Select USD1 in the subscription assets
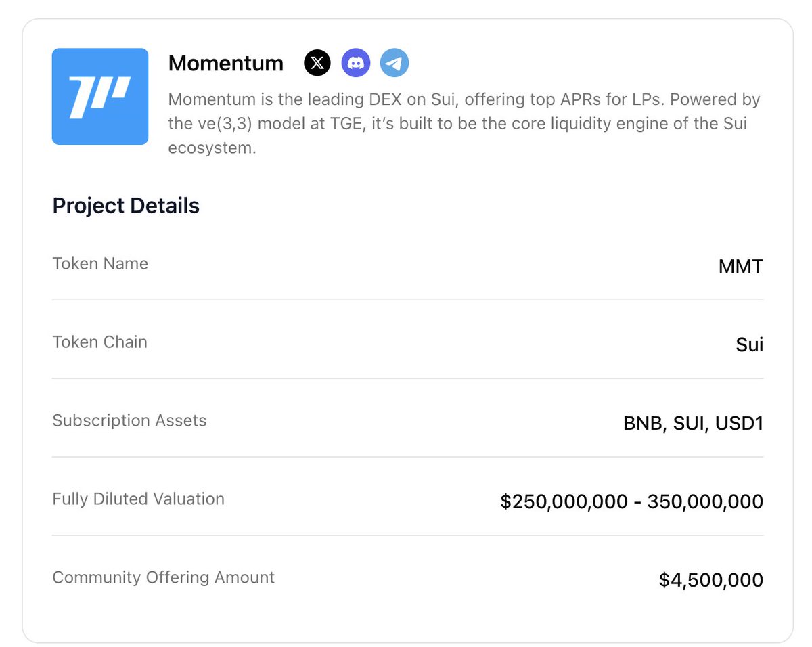 (x=739, y=424)
